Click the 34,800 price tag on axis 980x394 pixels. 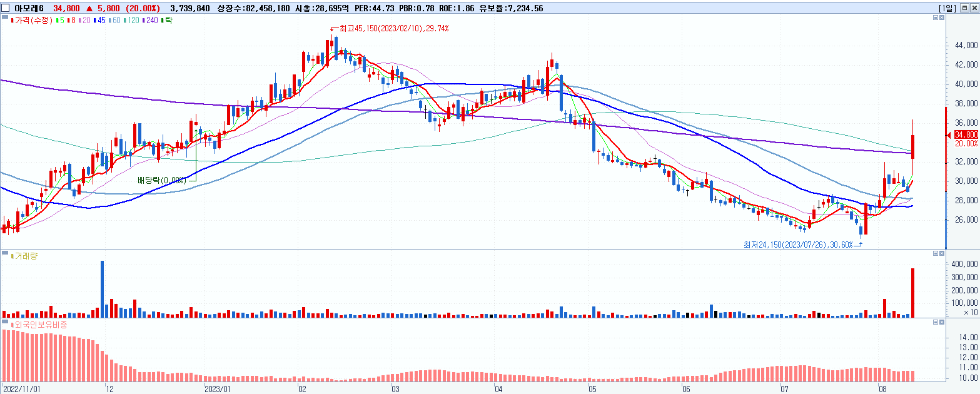966,134
